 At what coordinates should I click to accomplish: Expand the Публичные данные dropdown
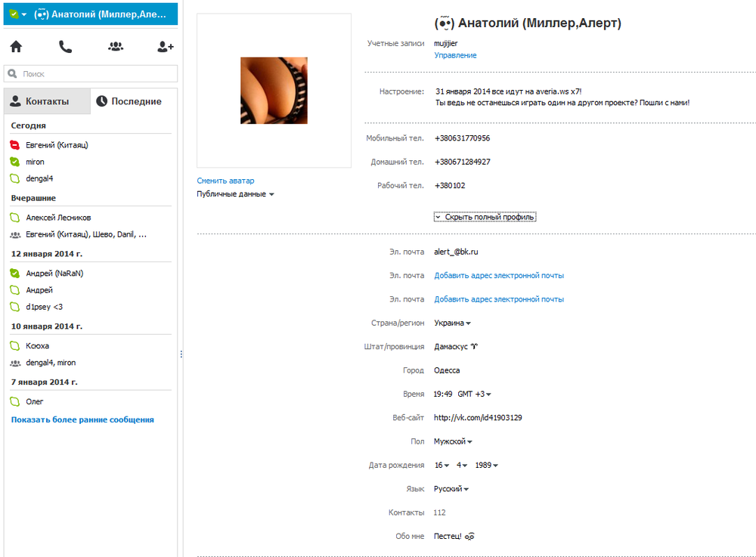click(x=235, y=194)
